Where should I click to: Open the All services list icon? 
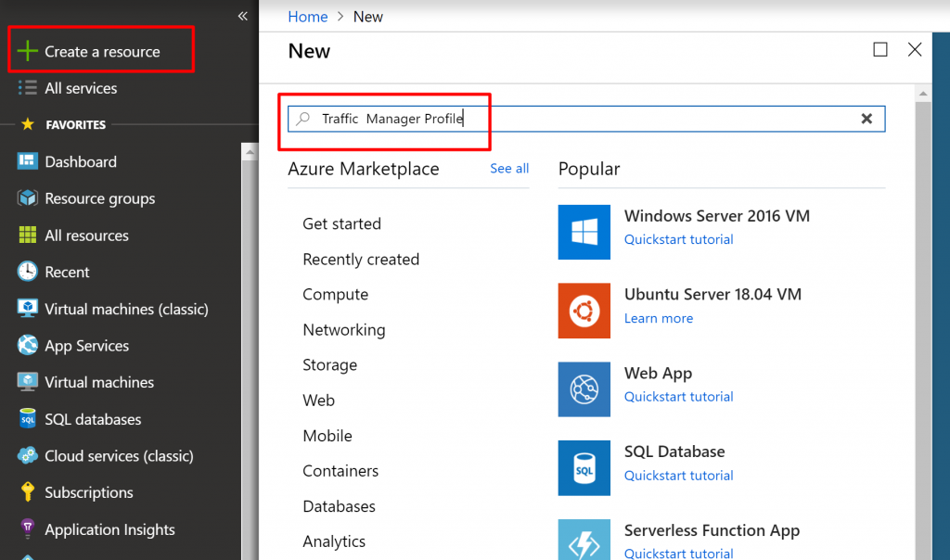(27, 88)
